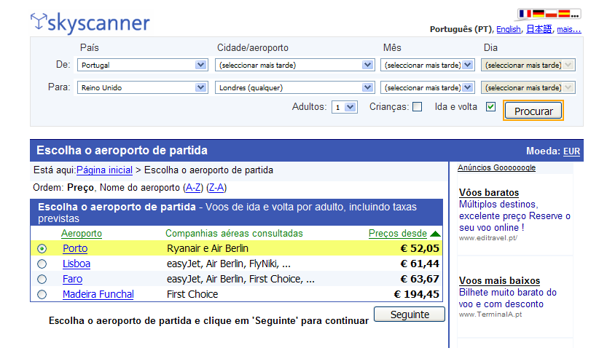Click the € 52,05 price for Porto
The image size is (599, 364).
click(420, 249)
